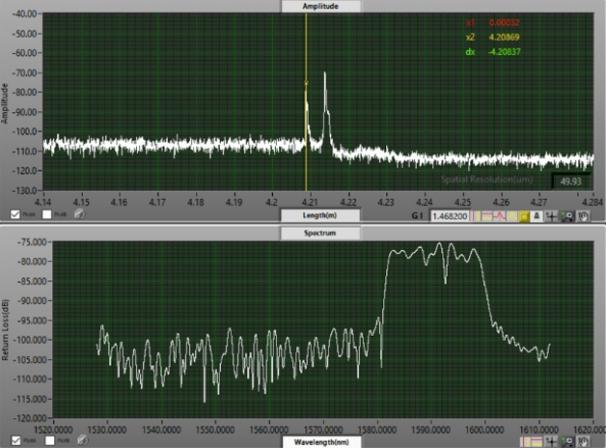606x448 pixels.
Task: Click the Spatial Resolution value field showing 49.93
Action: (x=570, y=180)
